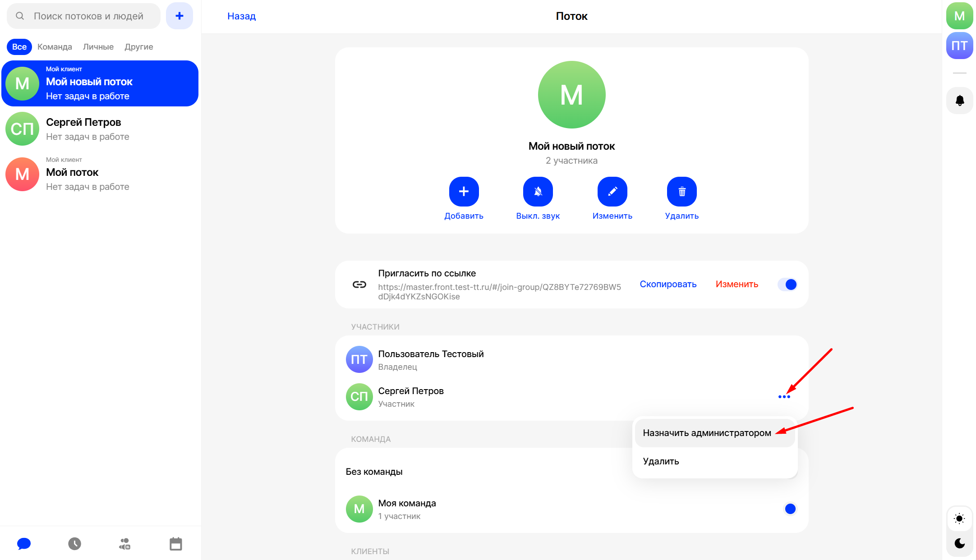This screenshot has width=976, height=560.
Task: Select Назначить администратором menu item
Action: (706, 433)
